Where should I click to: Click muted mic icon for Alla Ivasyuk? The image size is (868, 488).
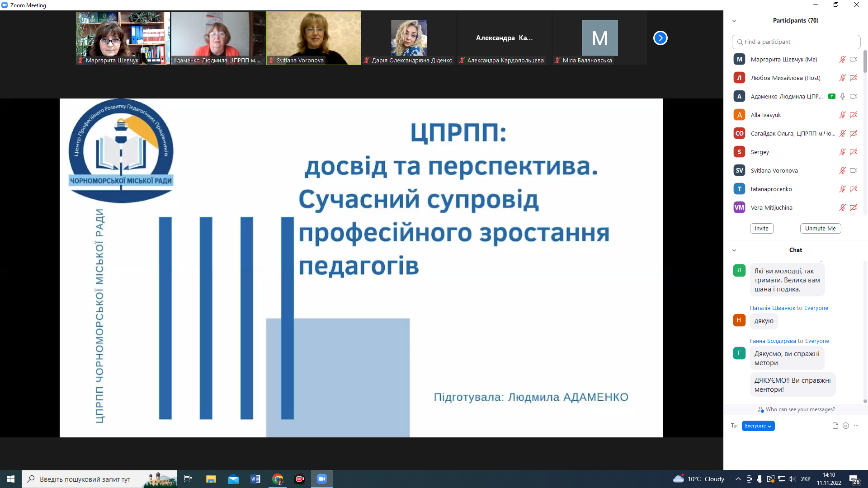(x=843, y=115)
